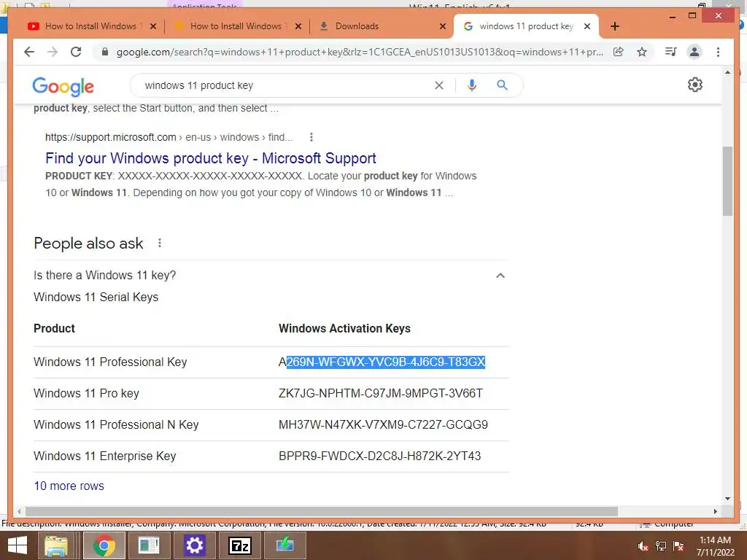The image size is (747, 560).
Task: Open 7-Zip from the taskbar
Action: pyautogui.click(x=239, y=545)
